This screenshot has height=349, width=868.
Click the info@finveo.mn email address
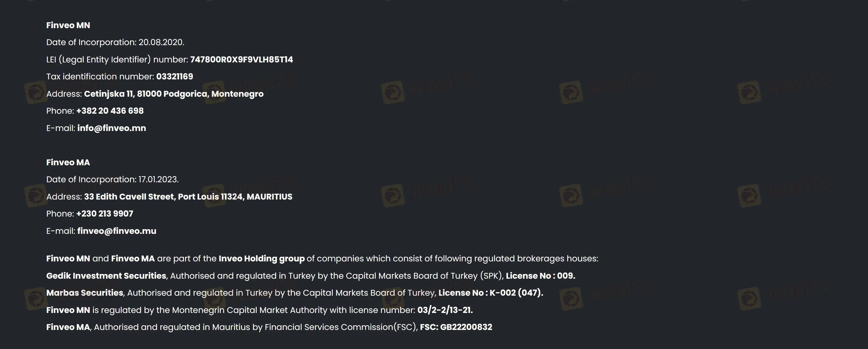(x=111, y=128)
